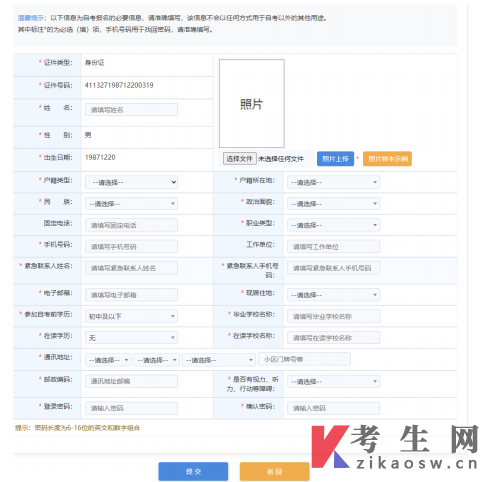This screenshot has height=482, width=493.
Task: Open the 民族 dropdown
Action: (131, 204)
